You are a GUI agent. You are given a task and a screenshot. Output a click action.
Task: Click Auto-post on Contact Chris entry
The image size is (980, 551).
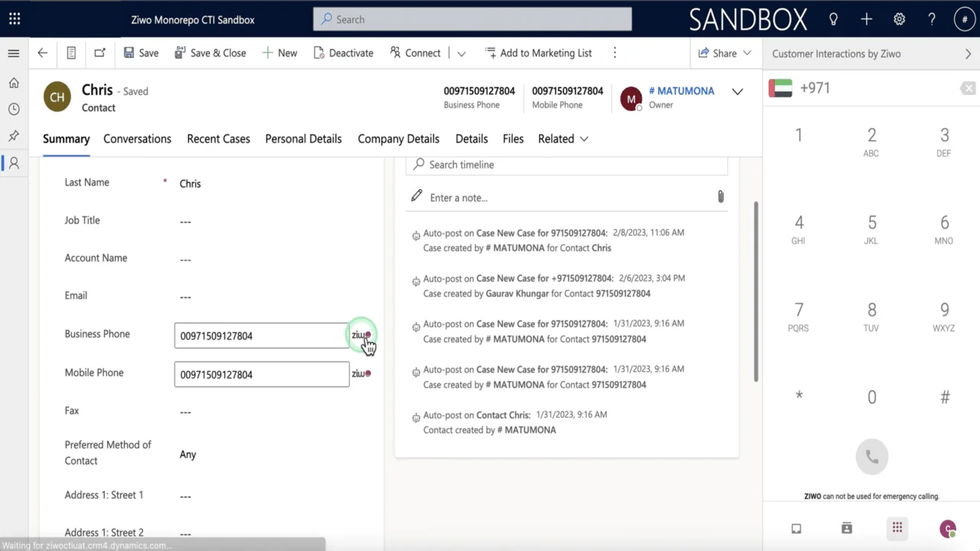(x=509, y=422)
